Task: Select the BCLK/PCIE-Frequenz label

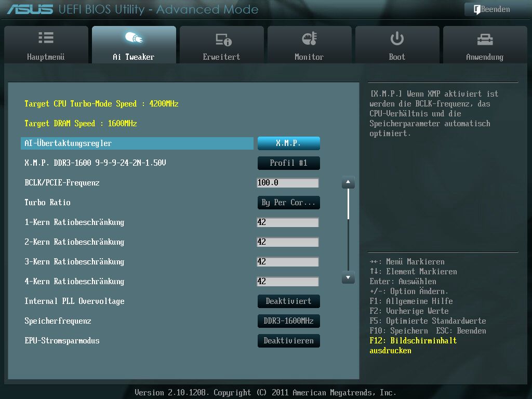Action: point(62,183)
